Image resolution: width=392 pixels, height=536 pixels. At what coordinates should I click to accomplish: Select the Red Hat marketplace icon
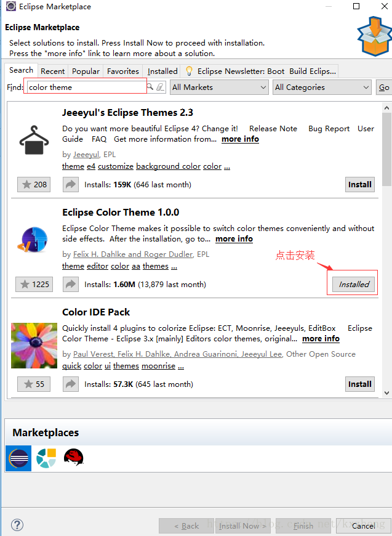coord(73,457)
